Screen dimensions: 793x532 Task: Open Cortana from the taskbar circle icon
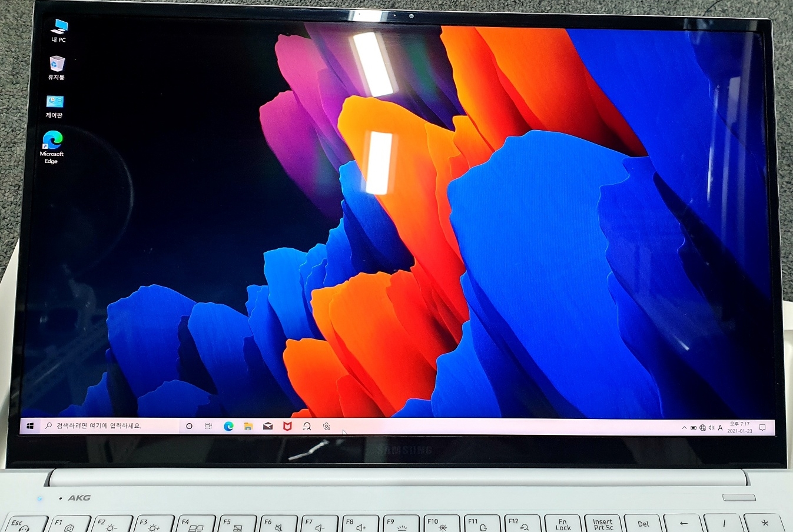click(x=189, y=426)
